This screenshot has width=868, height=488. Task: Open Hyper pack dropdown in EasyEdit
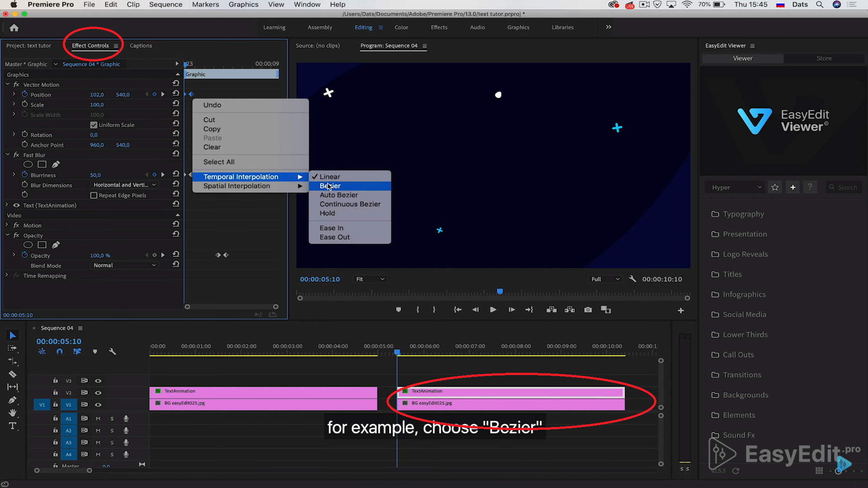point(736,187)
